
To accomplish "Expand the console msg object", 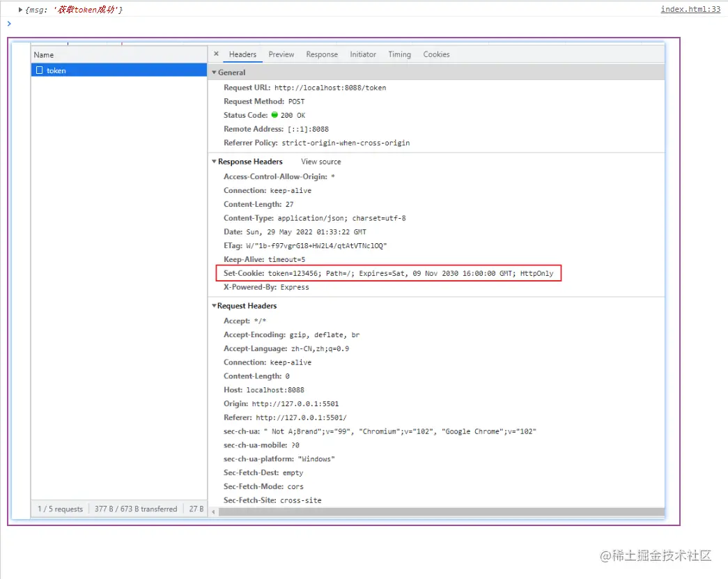I will [x=20, y=9].
